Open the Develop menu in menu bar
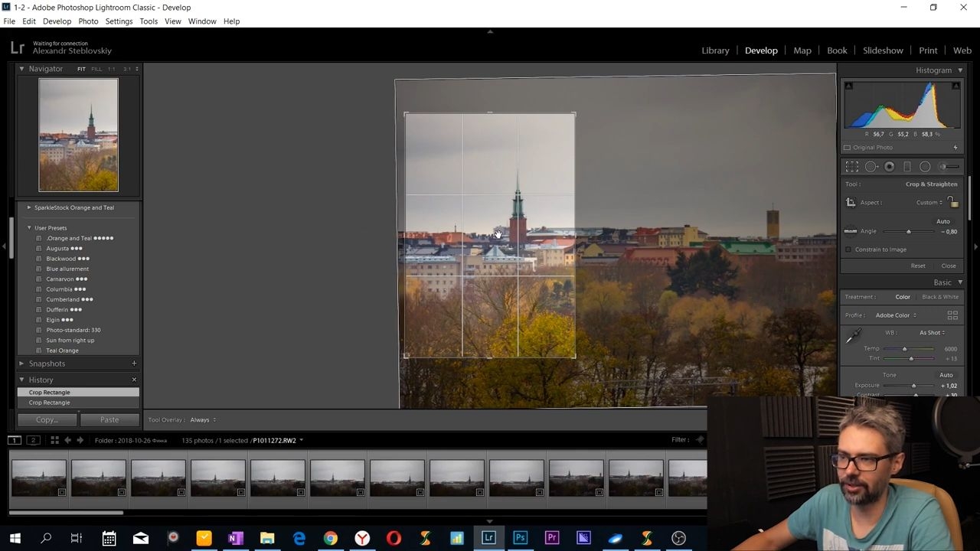Viewport: 980px width, 551px height. (57, 21)
